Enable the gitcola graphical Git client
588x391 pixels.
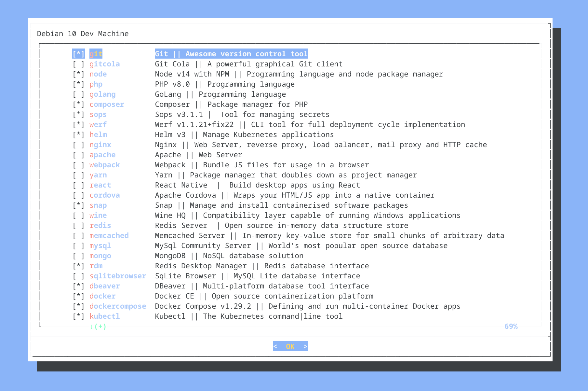point(78,64)
